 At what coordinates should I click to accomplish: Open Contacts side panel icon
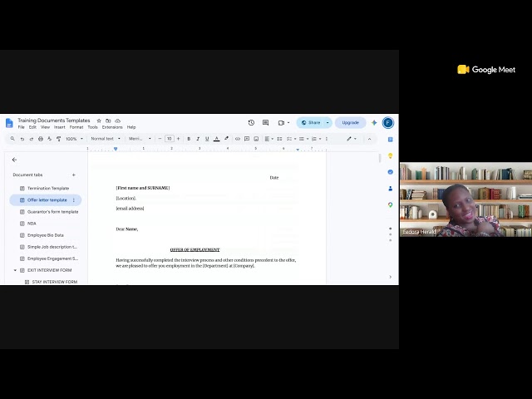coord(390,189)
